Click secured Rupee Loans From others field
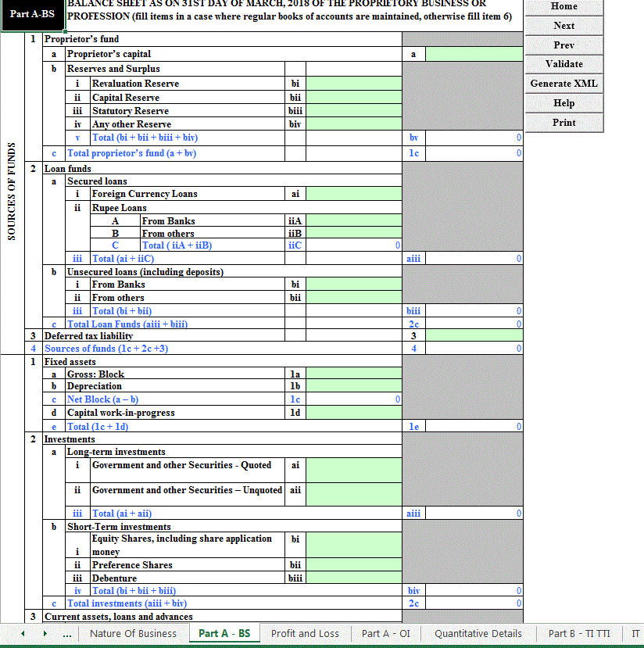The height and width of the screenshot is (648, 644). click(353, 233)
